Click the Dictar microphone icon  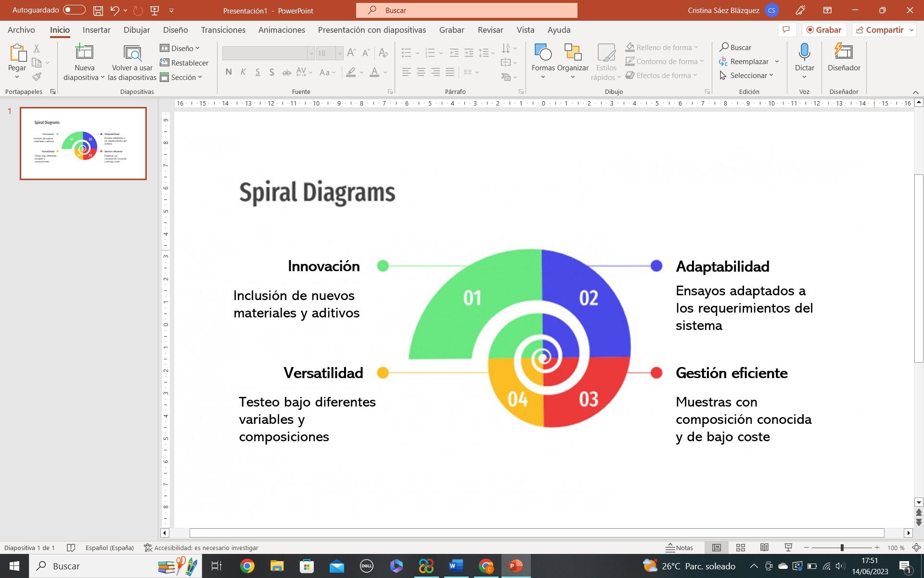804,52
